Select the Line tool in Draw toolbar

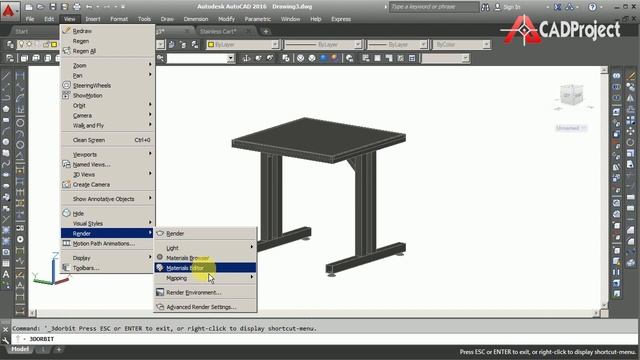tap(6, 76)
